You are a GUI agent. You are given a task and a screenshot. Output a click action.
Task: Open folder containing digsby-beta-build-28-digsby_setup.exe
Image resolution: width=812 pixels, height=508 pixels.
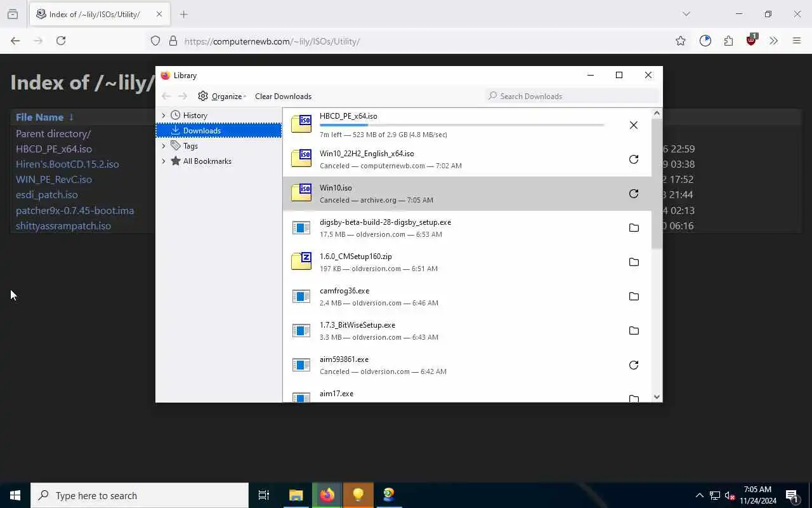point(633,228)
